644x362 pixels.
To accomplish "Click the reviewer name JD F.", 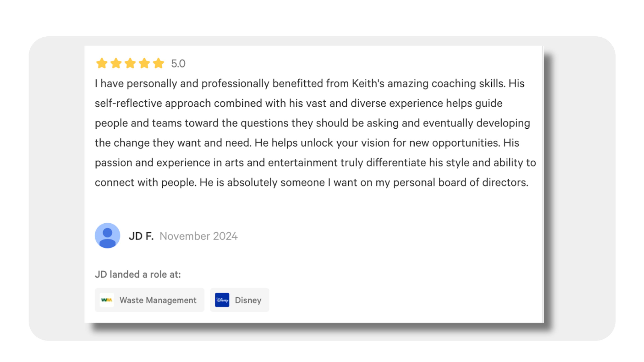I will [141, 236].
